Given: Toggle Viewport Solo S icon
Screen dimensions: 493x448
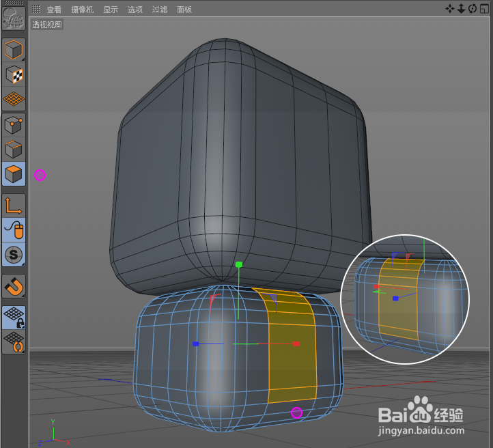Looking at the screenshot, I should (14, 254).
